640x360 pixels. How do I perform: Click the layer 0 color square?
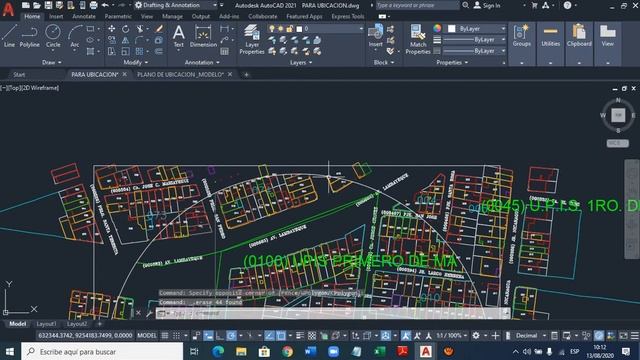299,29
